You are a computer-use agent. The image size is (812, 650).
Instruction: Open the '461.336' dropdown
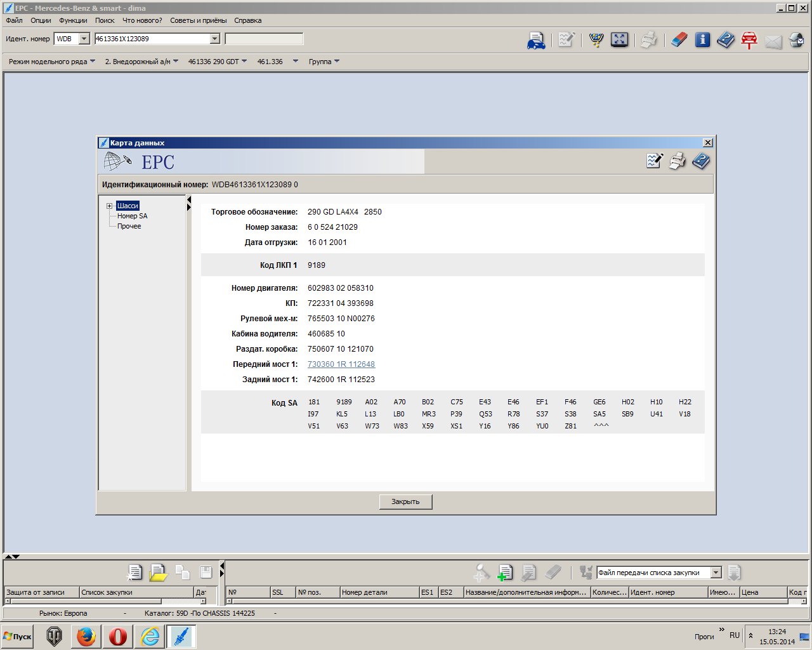(277, 62)
